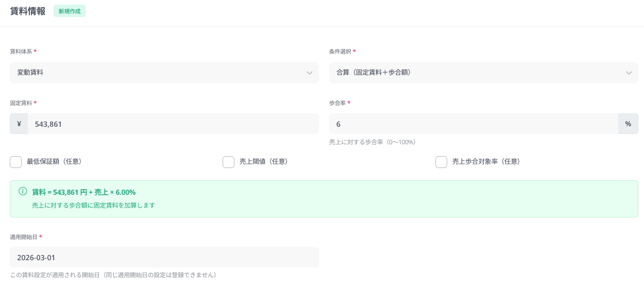644x286 pixels.
Task: Click the ¥ prefix of 固定賃料
Action: coord(19,124)
